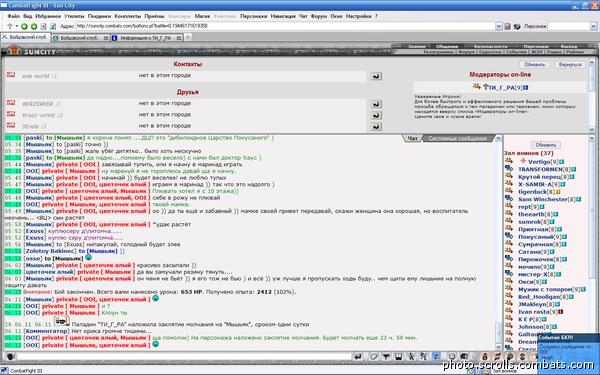Open the Магия menu
Image resolution: width=600 pixels, height=375 pixels.
[202, 16]
